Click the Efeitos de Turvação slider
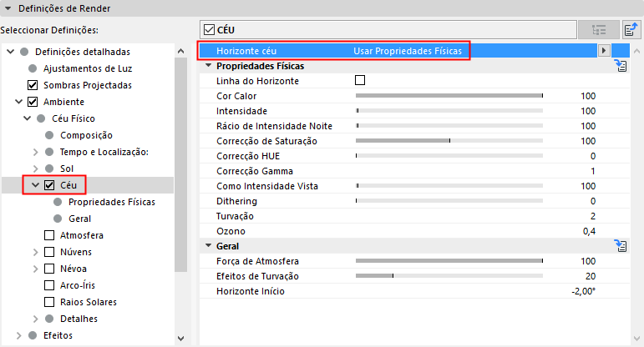The image size is (644, 347). (449, 276)
